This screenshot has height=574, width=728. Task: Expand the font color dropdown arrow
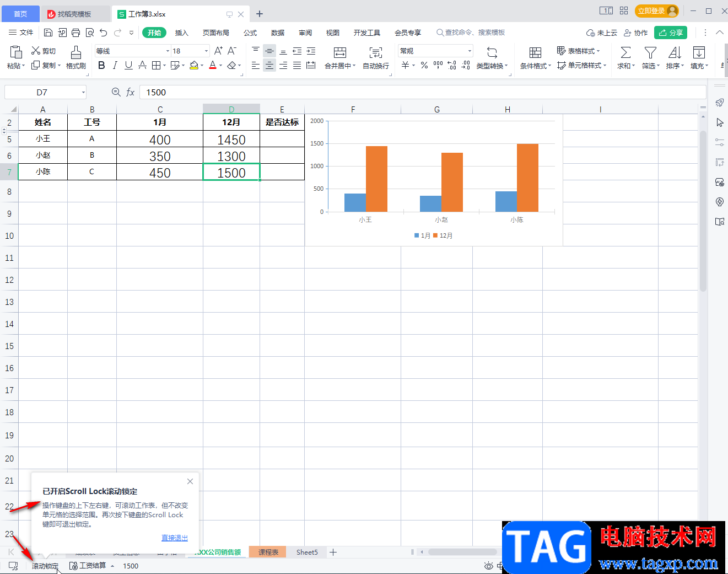click(x=220, y=66)
